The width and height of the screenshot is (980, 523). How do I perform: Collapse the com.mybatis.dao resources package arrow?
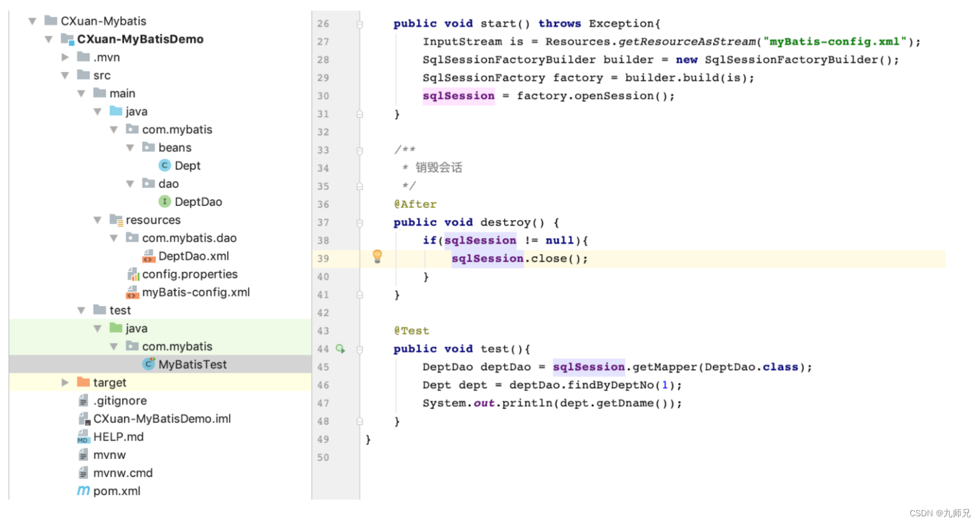(114, 238)
